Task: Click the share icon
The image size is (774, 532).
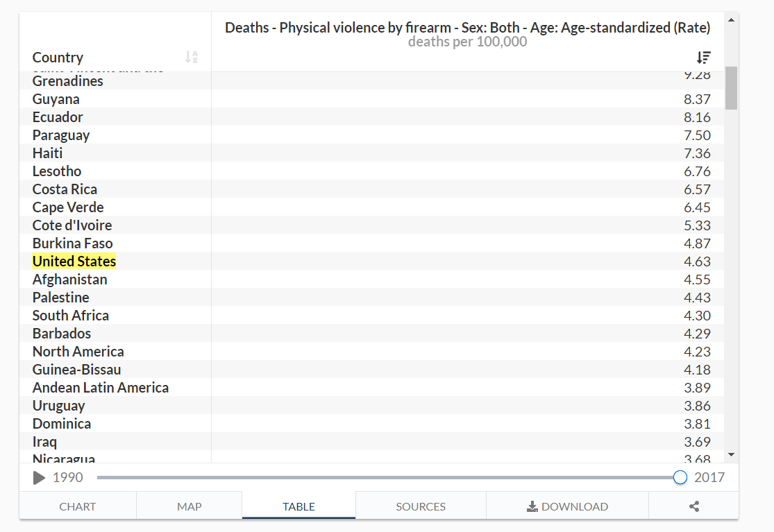Action: tap(694, 506)
